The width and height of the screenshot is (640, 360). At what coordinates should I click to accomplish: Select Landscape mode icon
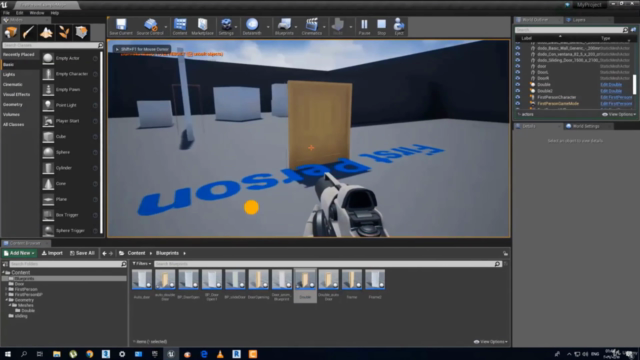click(x=46, y=32)
